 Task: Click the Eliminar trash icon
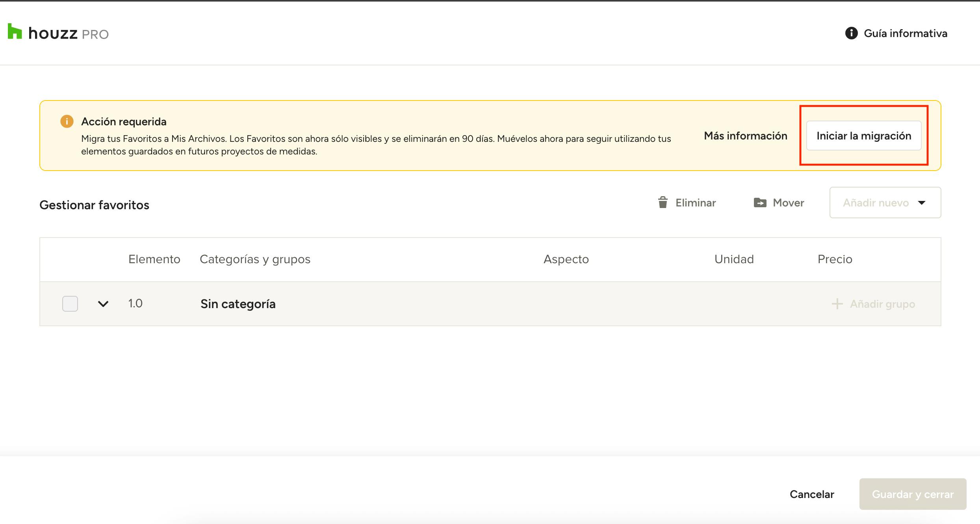point(663,203)
